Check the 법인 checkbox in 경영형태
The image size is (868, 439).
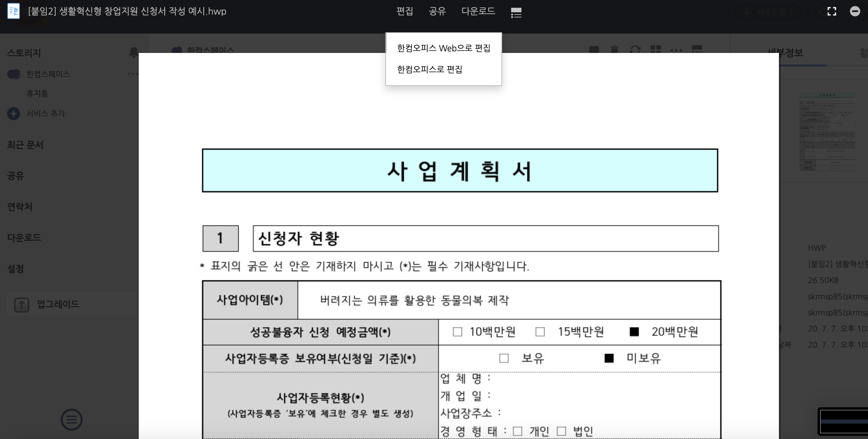click(x=561, y=431)
